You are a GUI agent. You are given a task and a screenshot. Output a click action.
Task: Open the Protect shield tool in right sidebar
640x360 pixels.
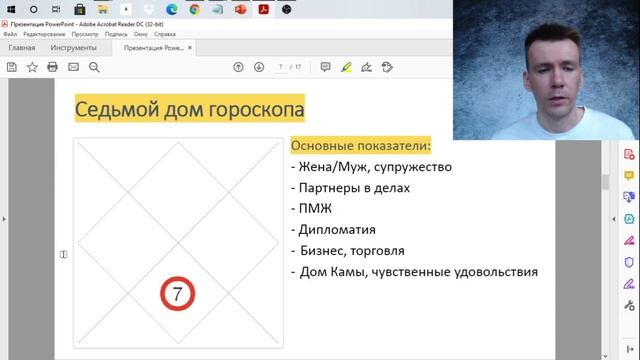(x=629, y=262)
